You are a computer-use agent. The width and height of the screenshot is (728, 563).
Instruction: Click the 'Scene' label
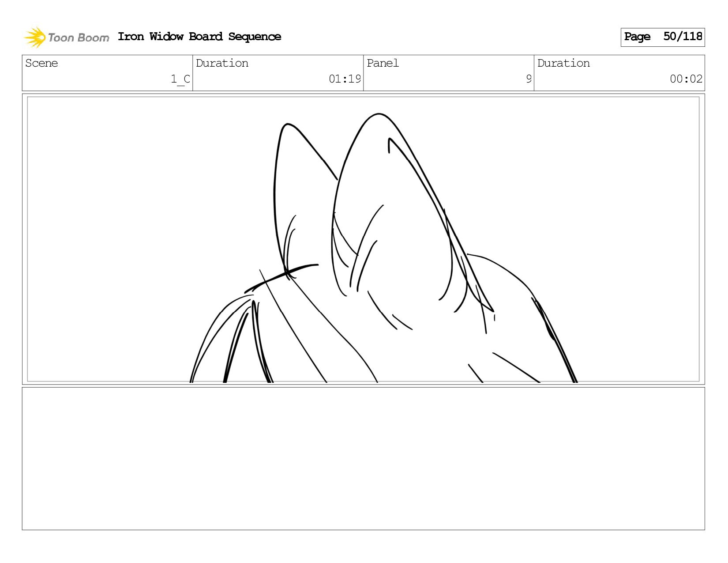[41, 63]
